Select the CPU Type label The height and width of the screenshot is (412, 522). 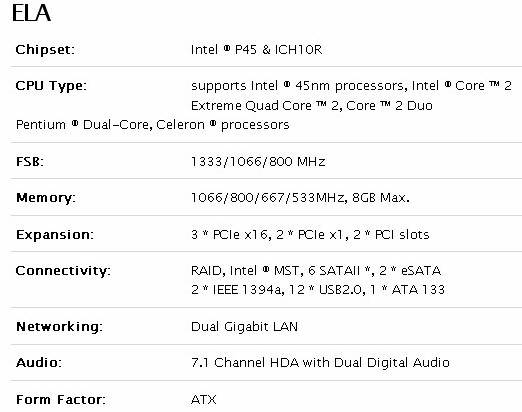pos(51,86)
